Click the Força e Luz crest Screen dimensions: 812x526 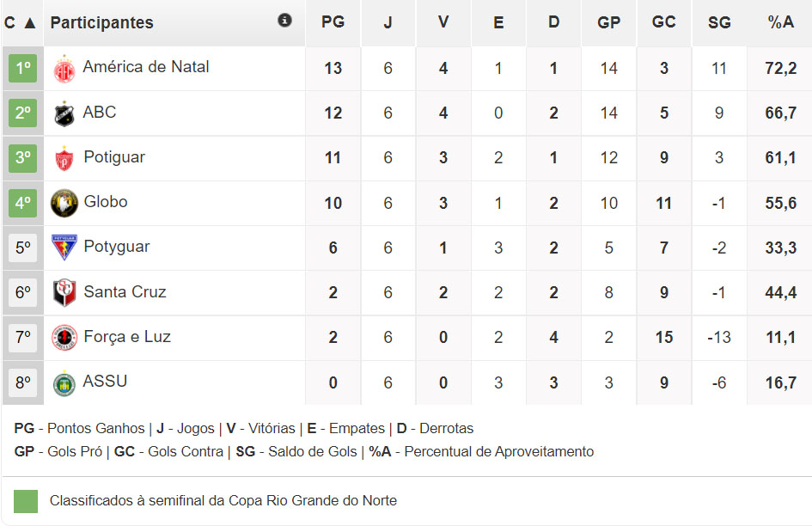(64, 338)
